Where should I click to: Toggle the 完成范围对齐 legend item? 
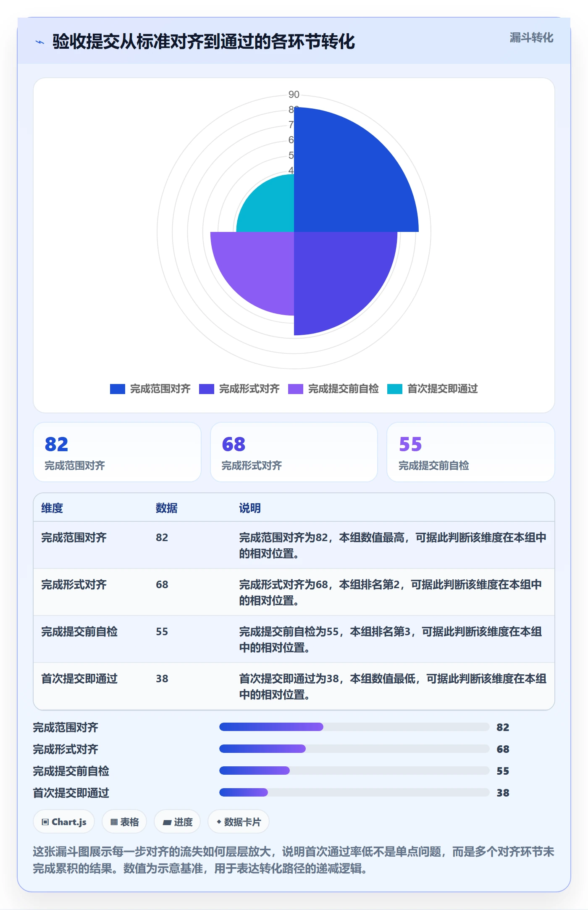150,389
